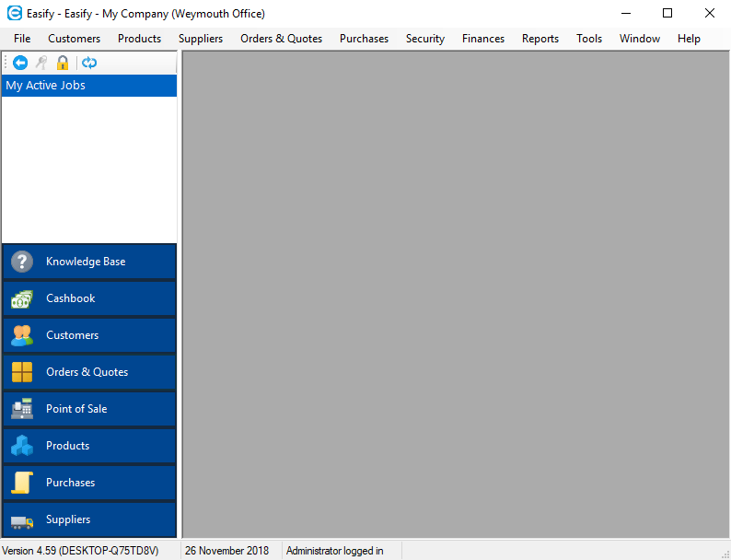Select the My Active Jobs header
Viewport: 731px width, 560px height.
point(89,86)
